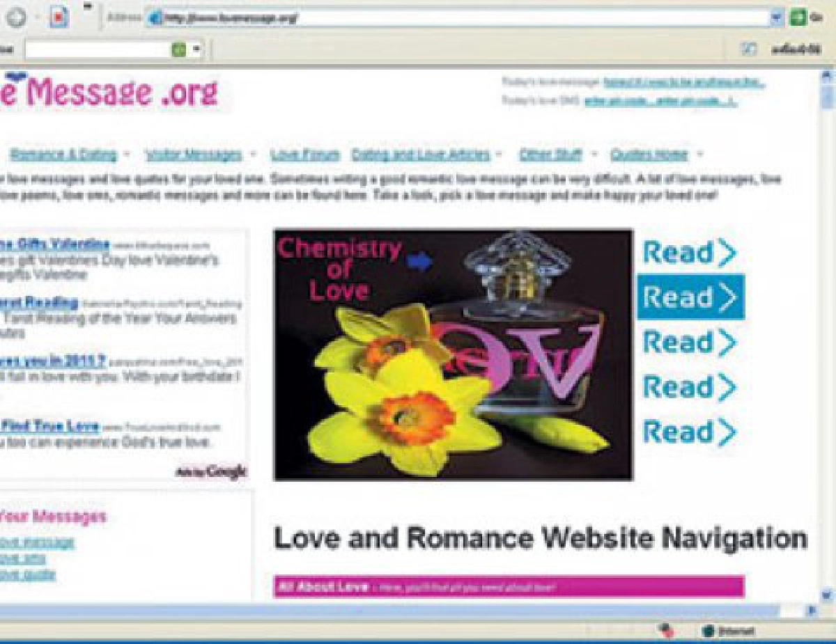Open the love quote link under Your Messages

[27, 575]
